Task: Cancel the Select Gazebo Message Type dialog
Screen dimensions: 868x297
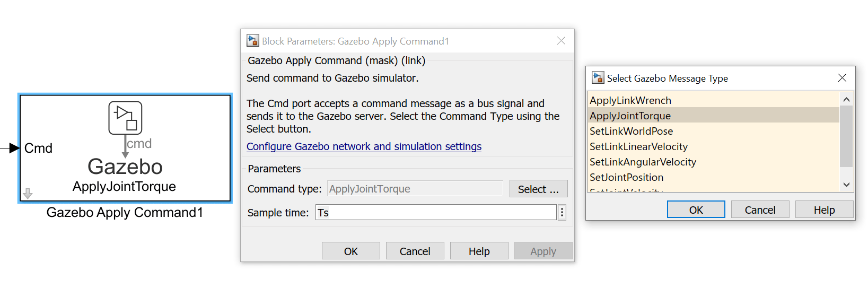Action: tap(760, 210)
